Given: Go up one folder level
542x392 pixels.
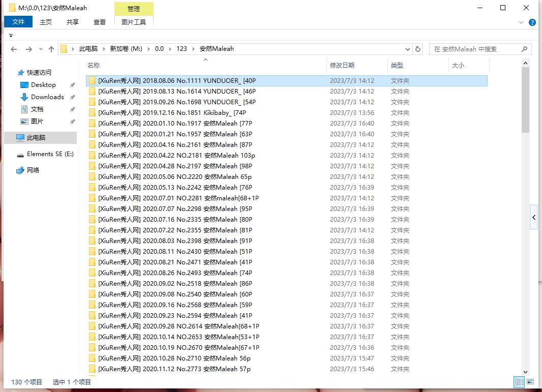Looking at the screenshot, I should click(51, 49).
